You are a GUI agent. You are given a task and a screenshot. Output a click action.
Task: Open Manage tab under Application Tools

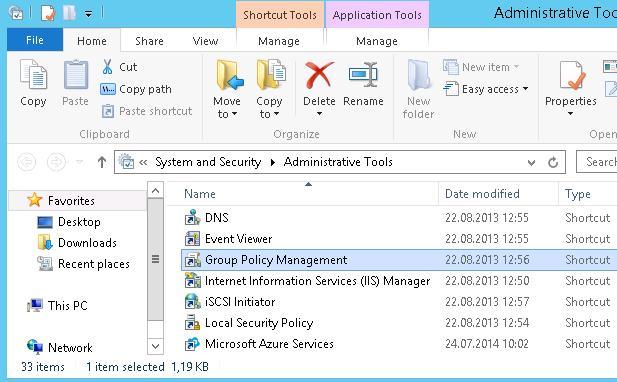[377, 41]
